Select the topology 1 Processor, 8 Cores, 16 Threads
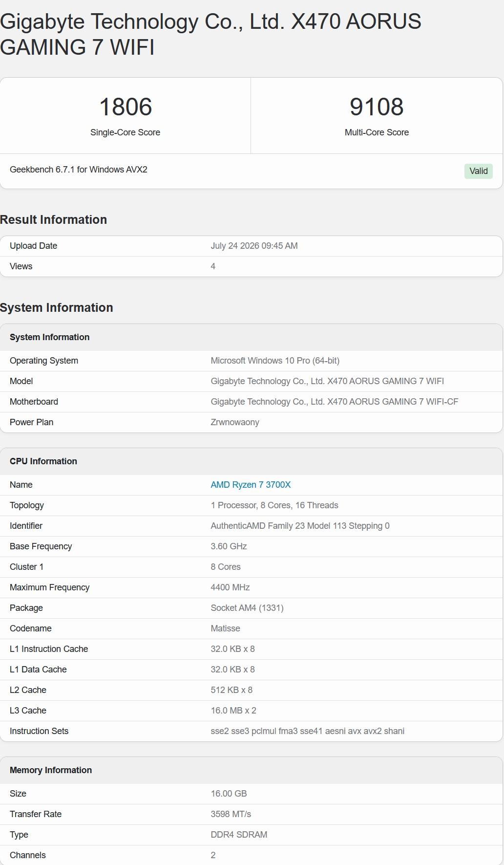504x865 pixels. (x=274, y=505)
